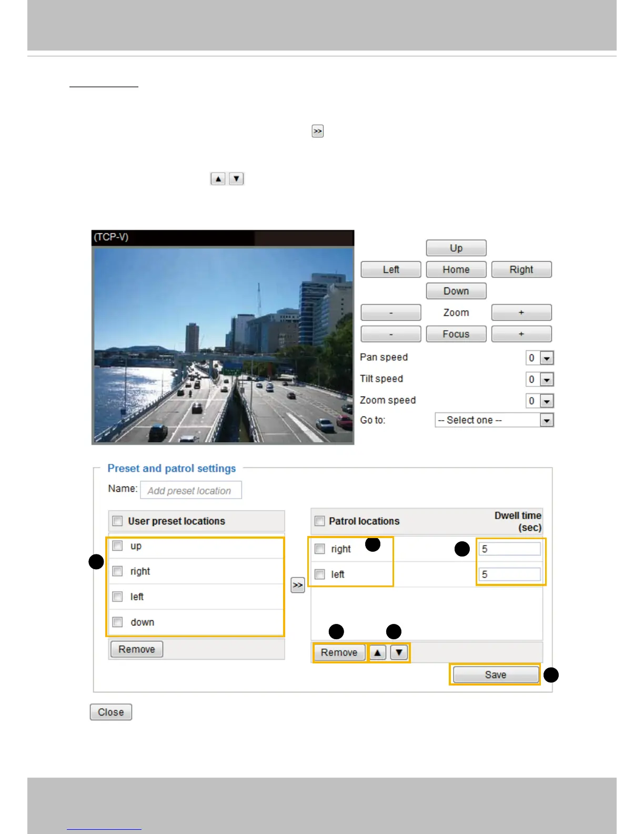Decrease focus with the Focus minus button

390,334
